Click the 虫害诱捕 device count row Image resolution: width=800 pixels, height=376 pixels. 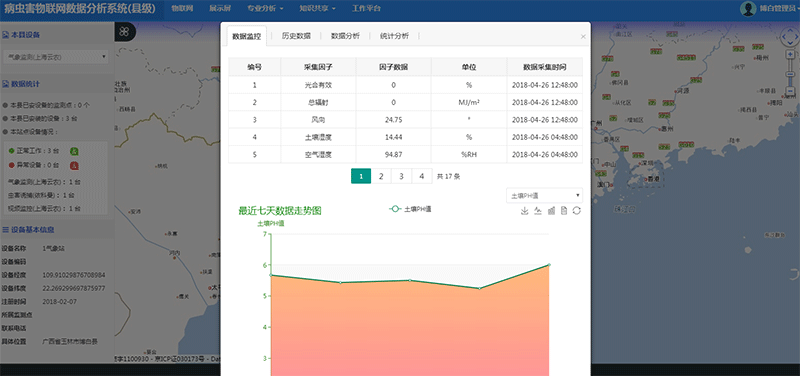coord(41,195)
